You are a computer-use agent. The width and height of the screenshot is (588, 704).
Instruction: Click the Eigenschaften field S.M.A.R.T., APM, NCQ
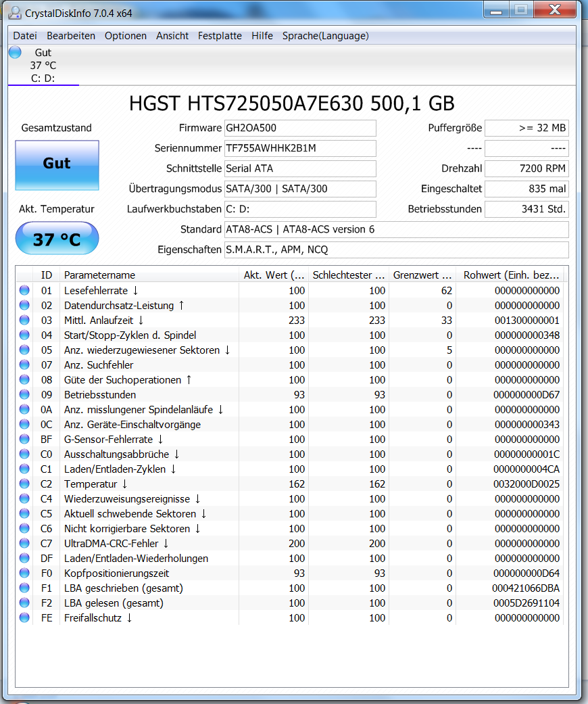(396, 250)
